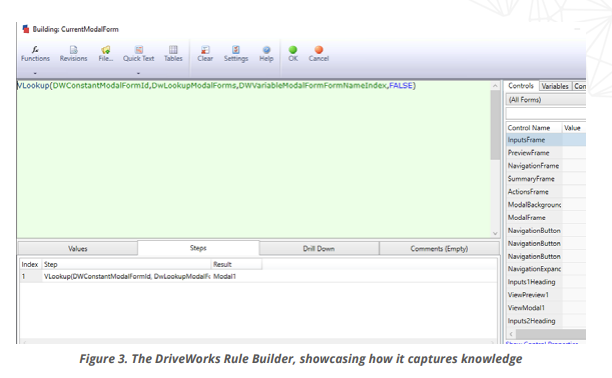Click the File toolbar icon
The height and width of the screenshot is (378, 612).
(105, 54)
